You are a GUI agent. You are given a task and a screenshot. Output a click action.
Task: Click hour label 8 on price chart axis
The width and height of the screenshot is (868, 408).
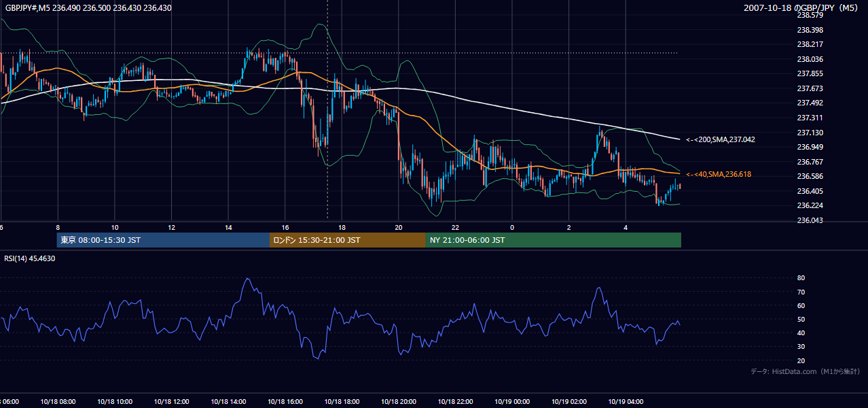coord(58,227)
